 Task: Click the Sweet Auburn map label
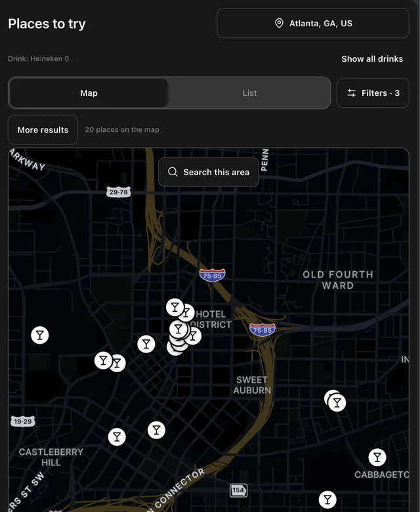tap(252, 385)
